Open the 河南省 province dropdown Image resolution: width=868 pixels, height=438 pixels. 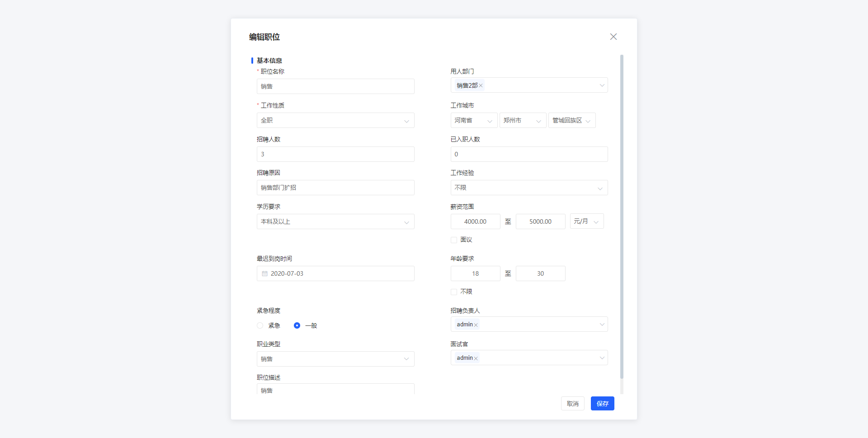[474, 120]
